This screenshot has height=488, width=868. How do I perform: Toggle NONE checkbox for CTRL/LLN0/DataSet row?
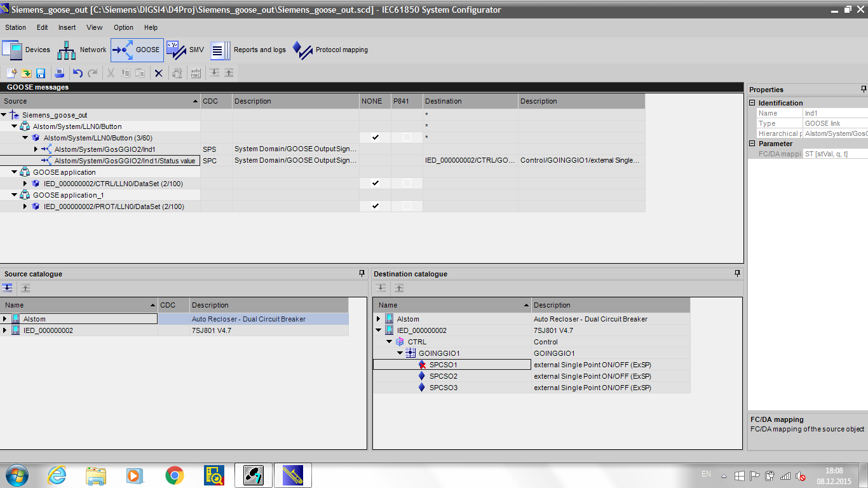pyautogui.click(x=374, y=183)
